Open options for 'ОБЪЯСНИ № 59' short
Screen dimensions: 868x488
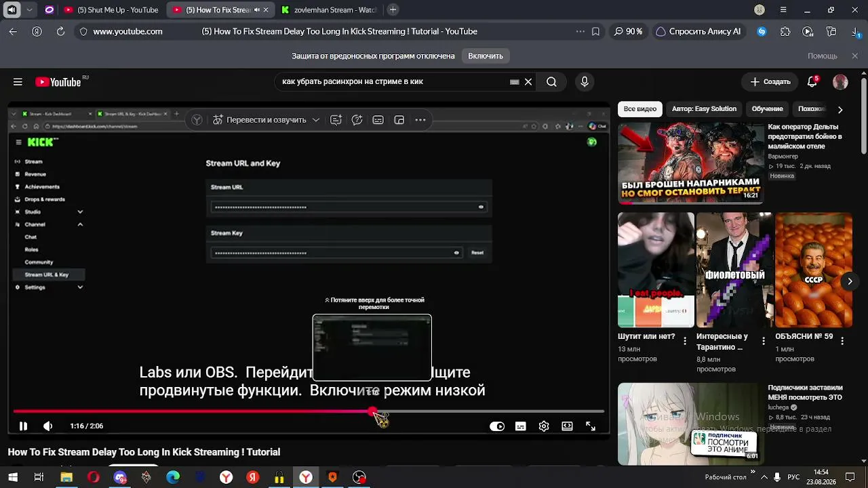[842, 341]
